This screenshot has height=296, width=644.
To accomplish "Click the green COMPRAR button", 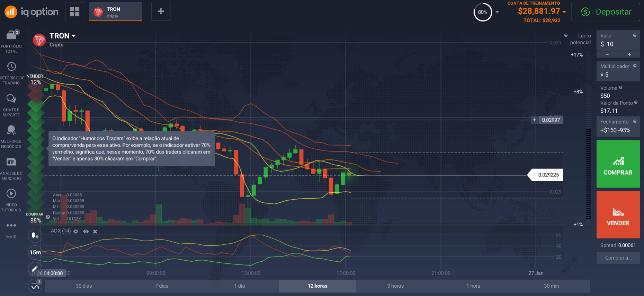I will click(x=618, y=164).
